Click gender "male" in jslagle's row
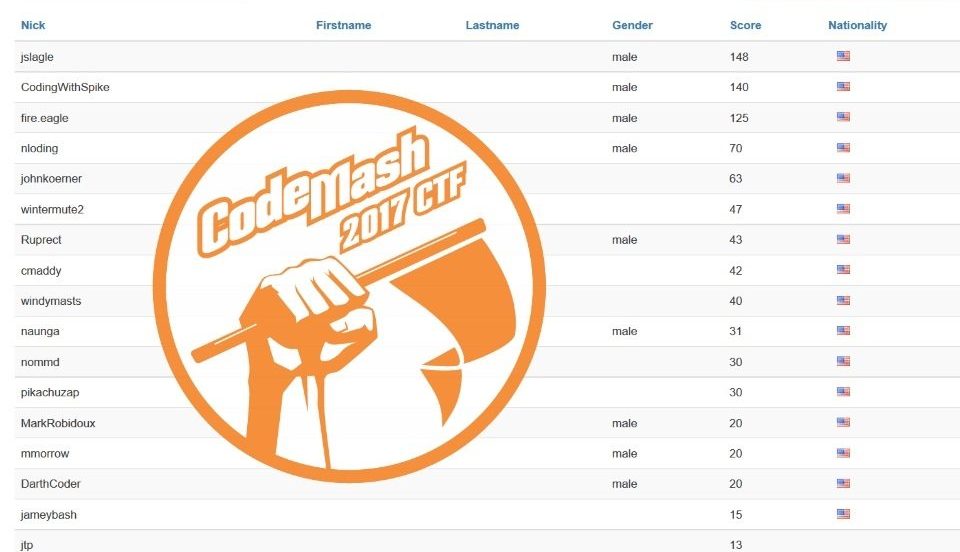 624,57
